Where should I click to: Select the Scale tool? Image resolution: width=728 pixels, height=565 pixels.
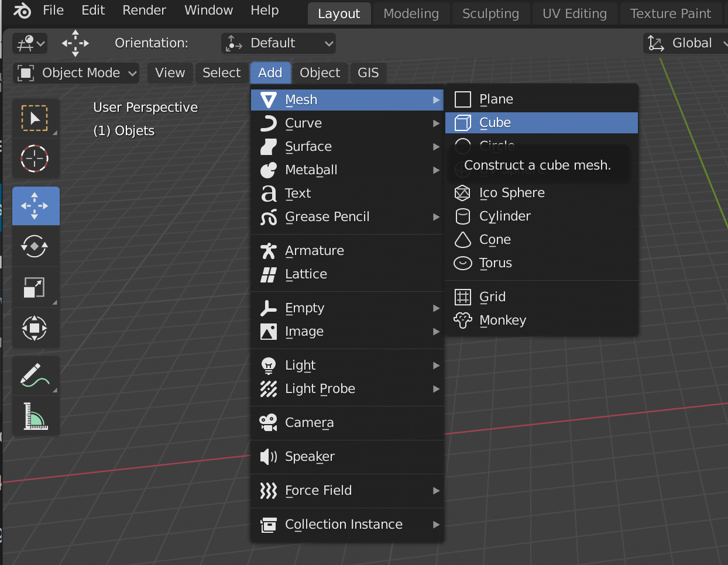tap(36, 287)
